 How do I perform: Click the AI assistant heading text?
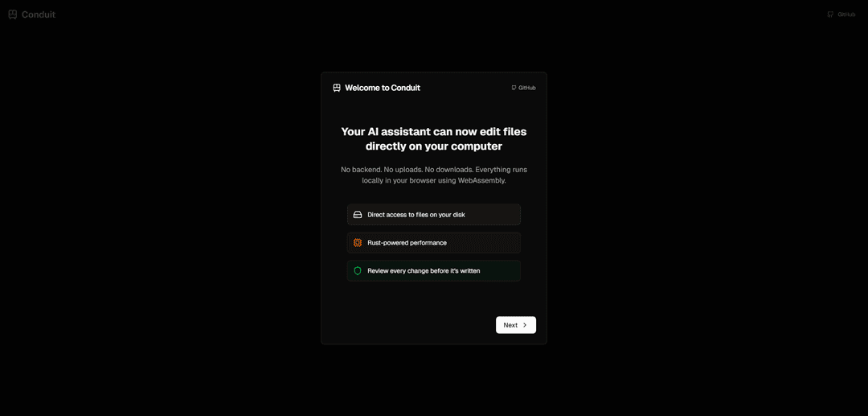[434, 139]
